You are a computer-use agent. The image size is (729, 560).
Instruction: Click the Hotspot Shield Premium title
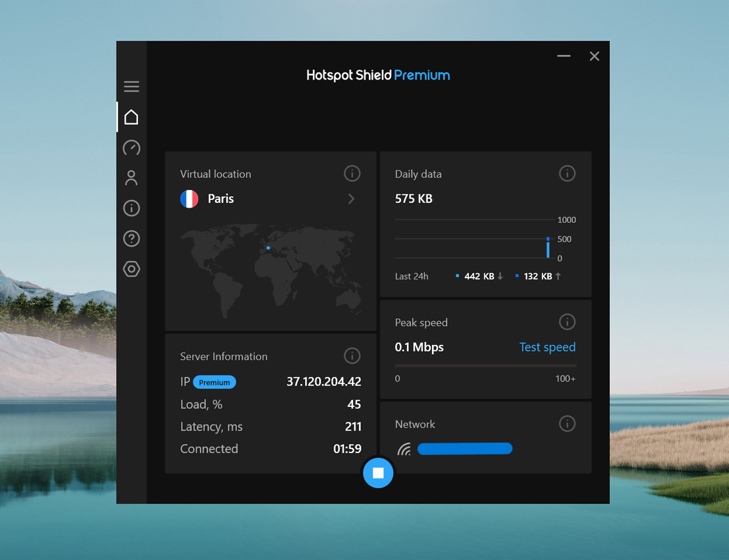coord(378,75)
